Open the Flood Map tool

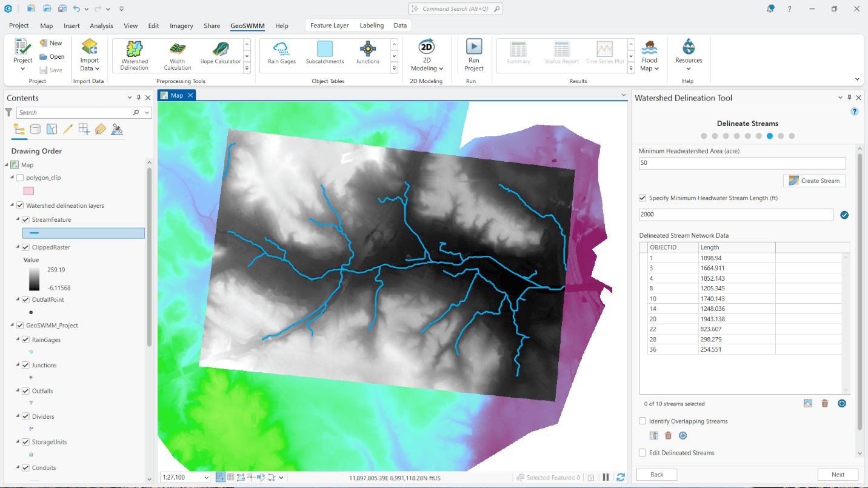coord(649,55)
